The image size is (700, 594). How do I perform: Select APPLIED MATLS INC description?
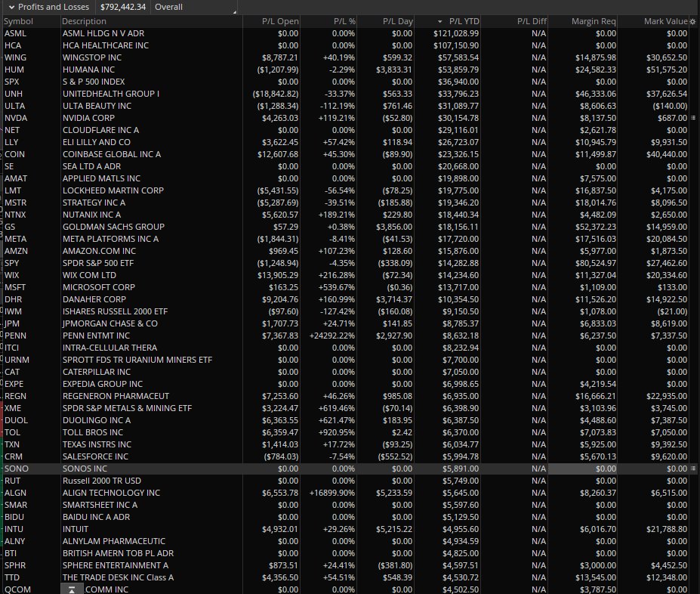point(101,178)
